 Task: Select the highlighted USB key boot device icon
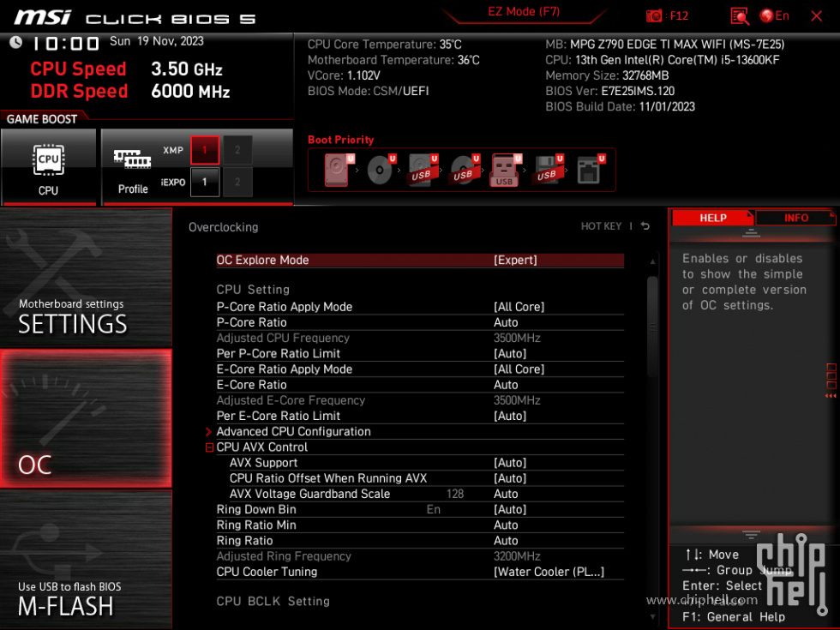tap(505, 170)
